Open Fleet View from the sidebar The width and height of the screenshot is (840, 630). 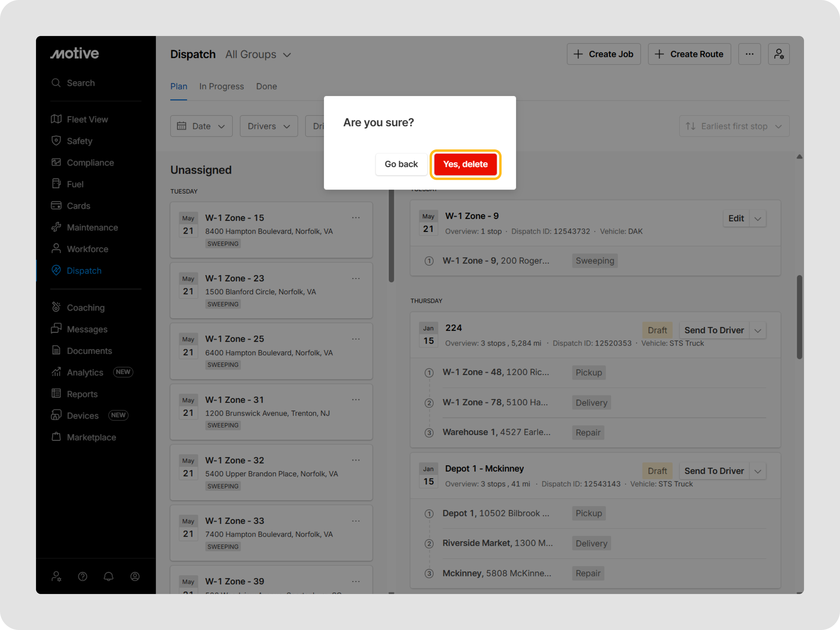point(87,119)
